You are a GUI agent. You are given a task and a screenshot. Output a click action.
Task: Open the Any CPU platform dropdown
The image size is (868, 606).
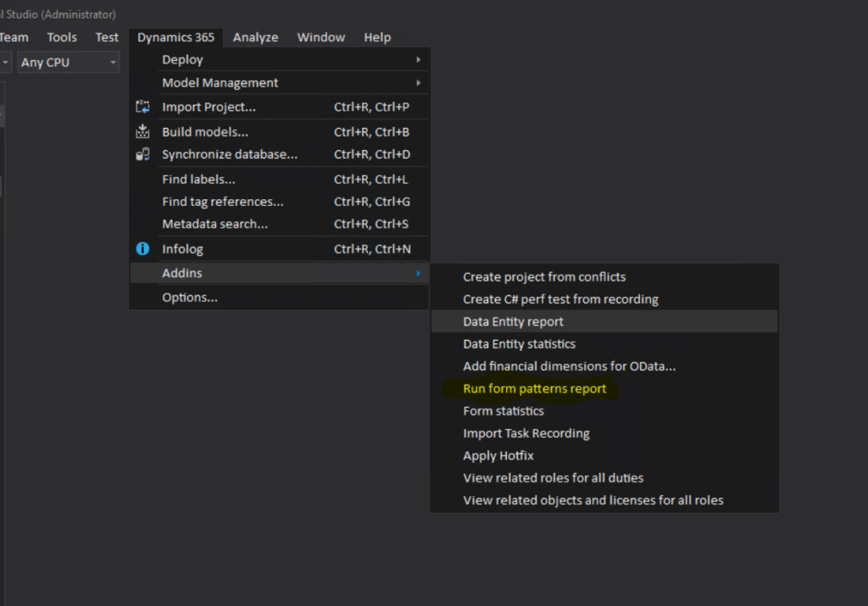point(67,63)
